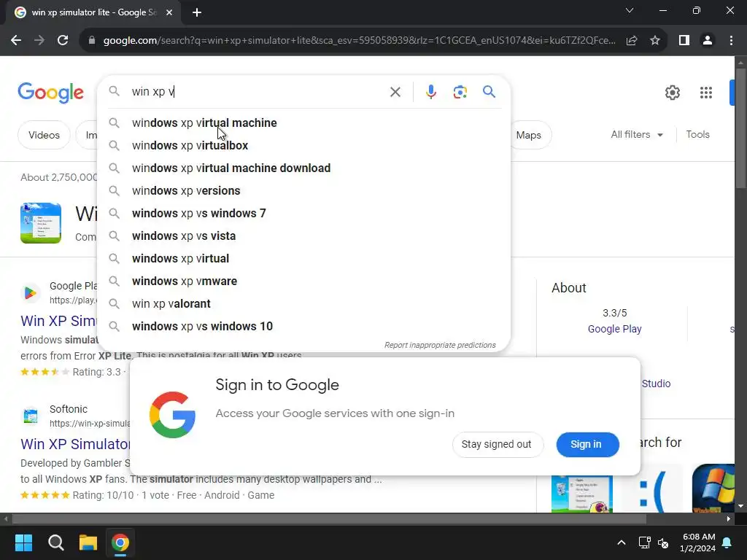
Task: Click inside the Google search input field
Action: click(258, 91)
